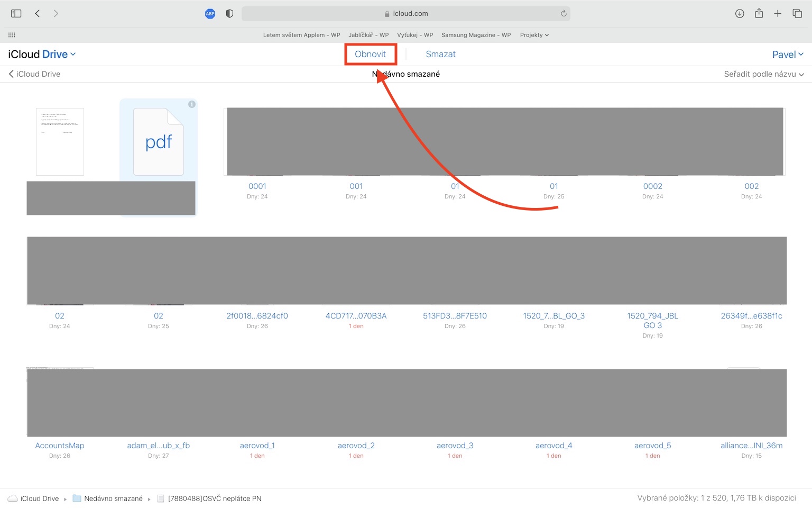Show Safari downloads
The image size is (812, 508).
[740, 14]
